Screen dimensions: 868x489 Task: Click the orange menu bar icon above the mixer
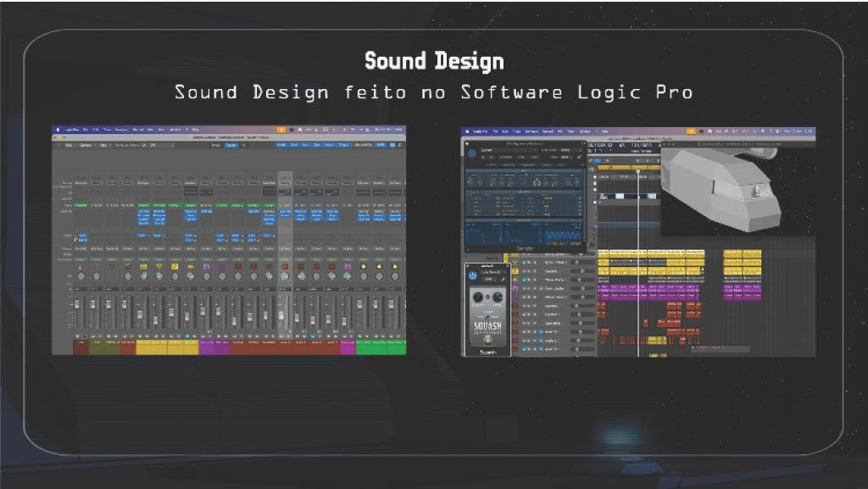(x=281, y=130)
